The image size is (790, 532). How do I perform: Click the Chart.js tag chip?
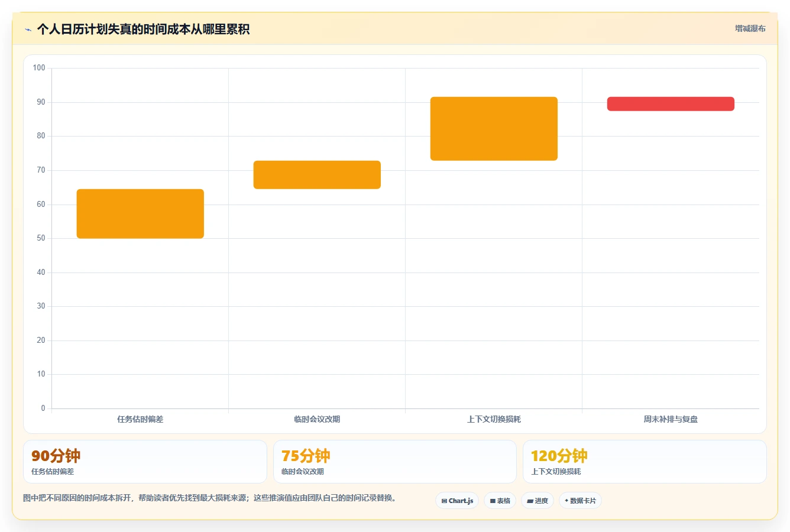click(457, 501)
